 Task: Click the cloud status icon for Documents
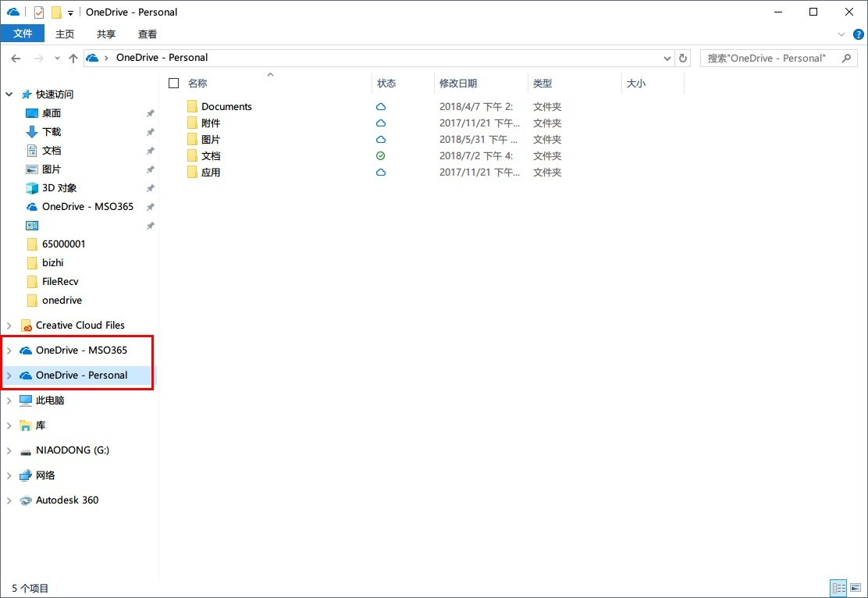tap(381, 106)
